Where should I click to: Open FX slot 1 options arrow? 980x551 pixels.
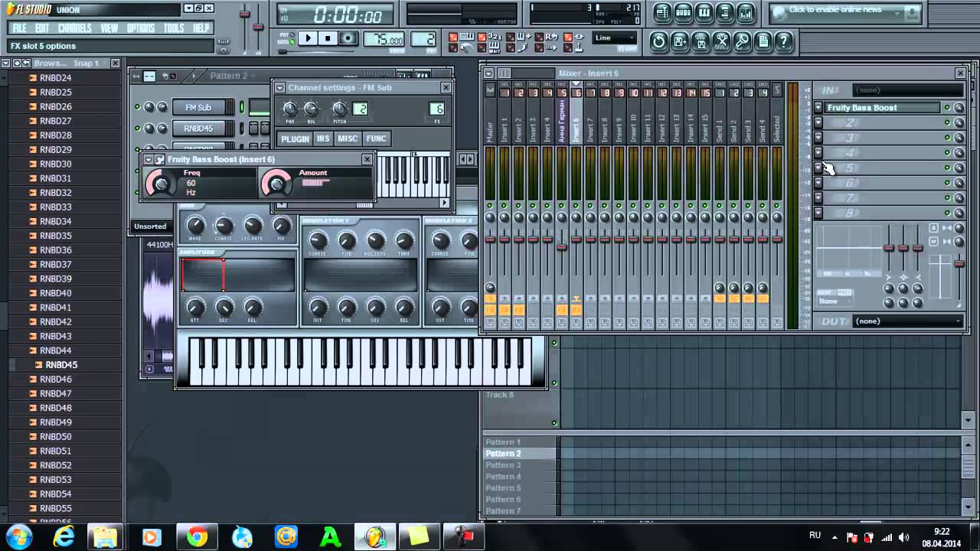pyautogui.click(x=818, y=108)
